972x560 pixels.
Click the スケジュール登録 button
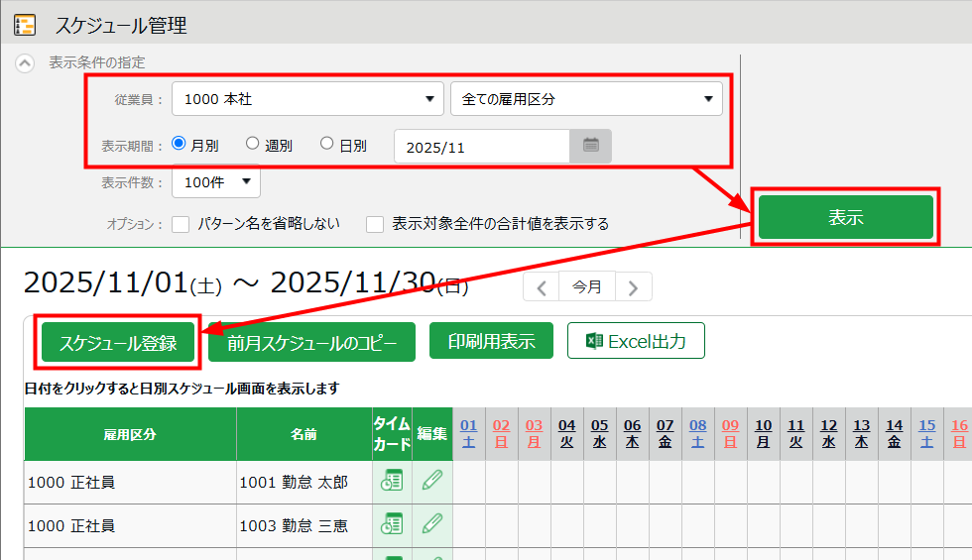point(118,343)
